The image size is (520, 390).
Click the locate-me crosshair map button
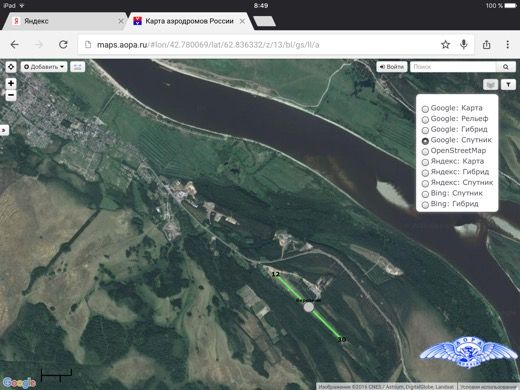pos(11,67)
